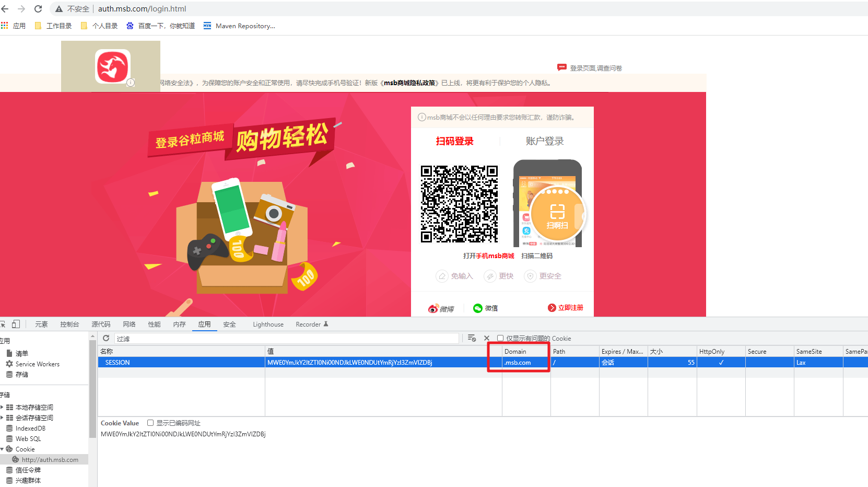Sort by Expires / Max column header
Image resolution: width=868 pixels, height=487 pixels.
click(x=623, y=351)
